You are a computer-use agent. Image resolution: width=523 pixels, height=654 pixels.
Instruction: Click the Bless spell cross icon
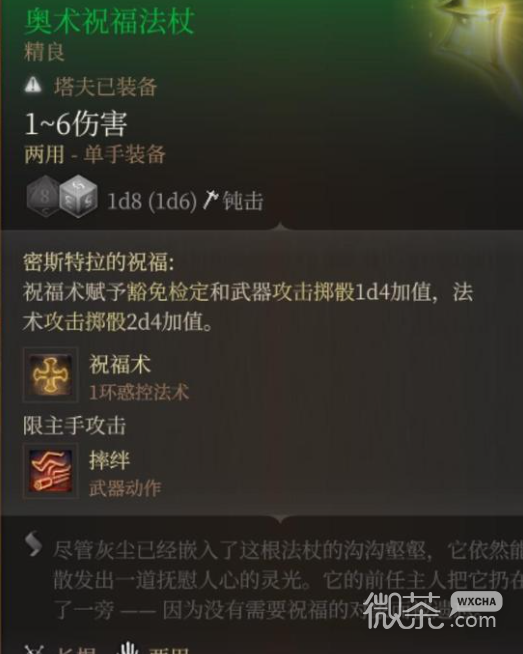pyautogui.click(x=50, y=374)
